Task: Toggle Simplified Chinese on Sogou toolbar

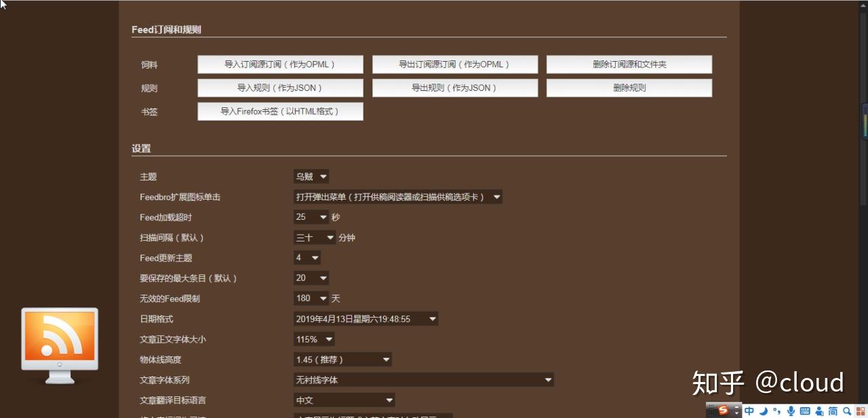Action: click(x=832, y=411)
